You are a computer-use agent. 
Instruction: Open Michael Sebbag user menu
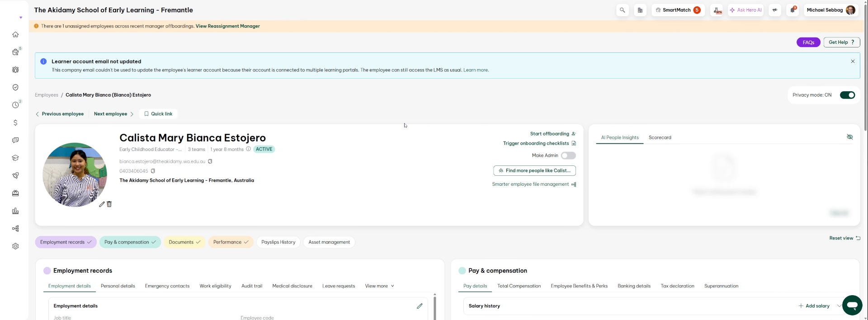(831, 10)
